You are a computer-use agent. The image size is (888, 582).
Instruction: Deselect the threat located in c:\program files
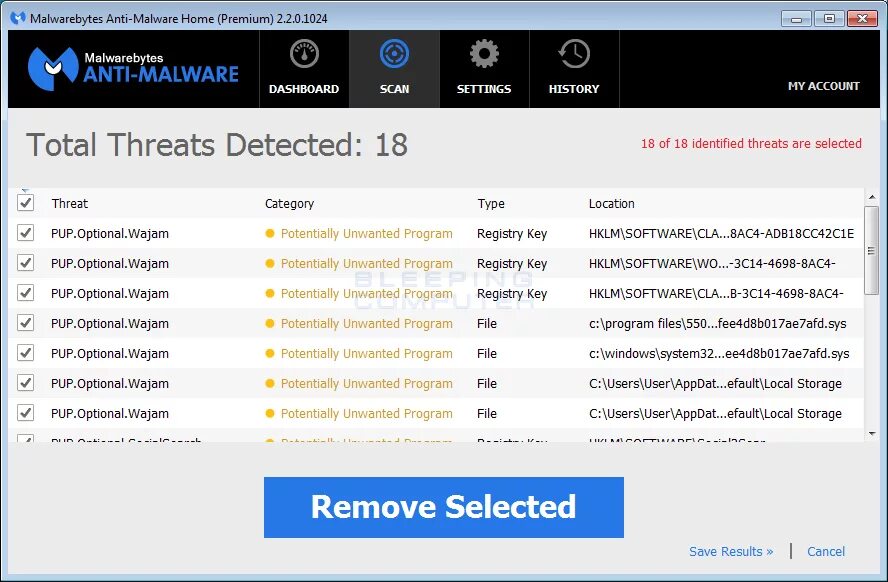click(x=26, y=323)
